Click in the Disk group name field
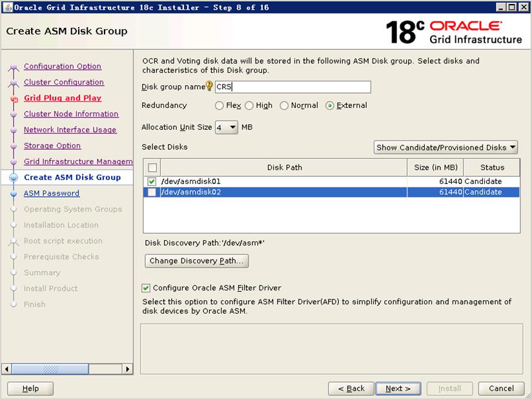The width and height of the screenshot is (532, 399). point(293,87)
